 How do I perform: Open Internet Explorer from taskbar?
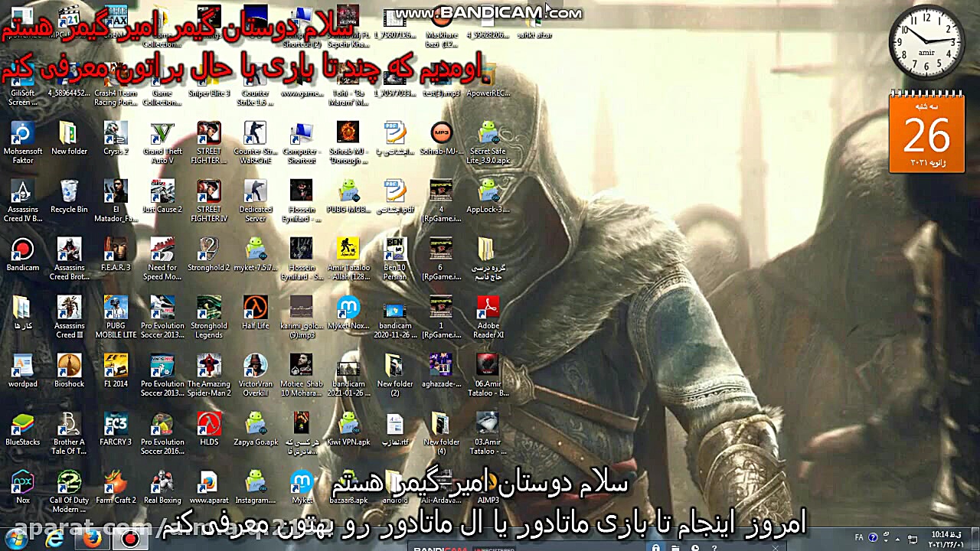[54, 540]
